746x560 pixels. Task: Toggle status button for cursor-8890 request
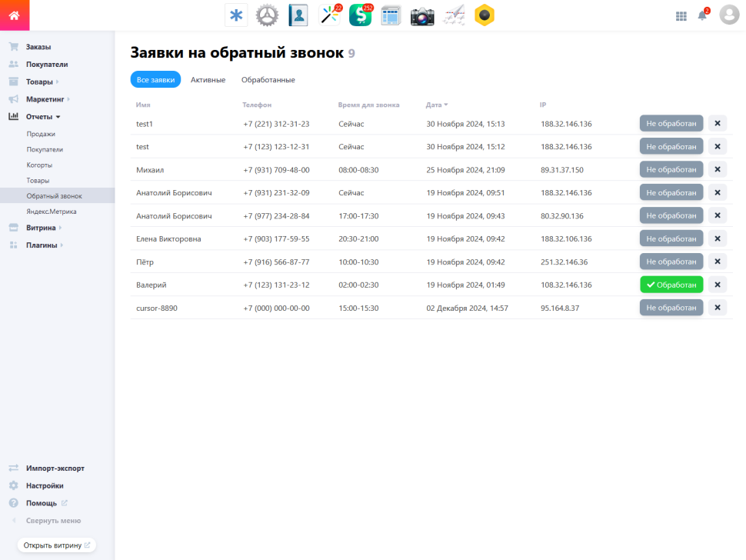pos(671,308)
